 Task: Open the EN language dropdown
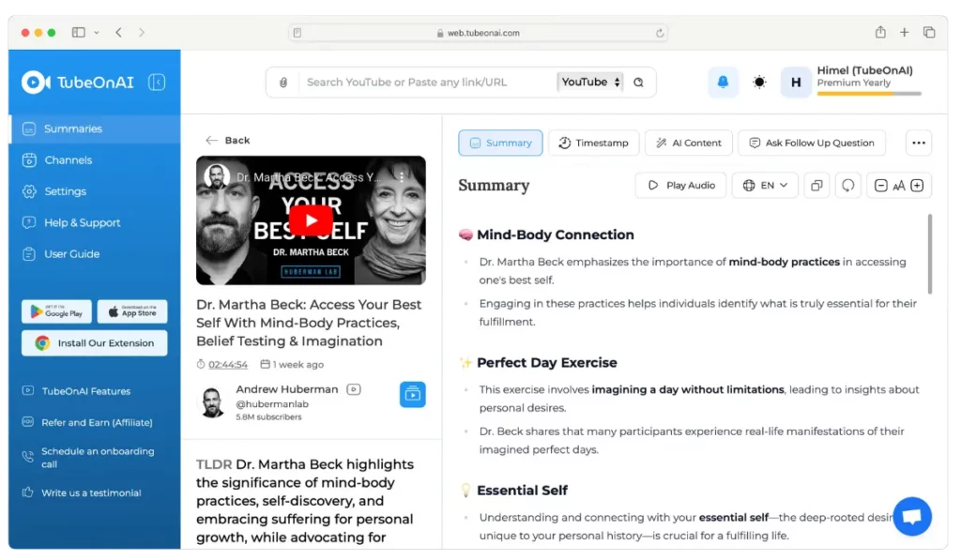[765, 185]
